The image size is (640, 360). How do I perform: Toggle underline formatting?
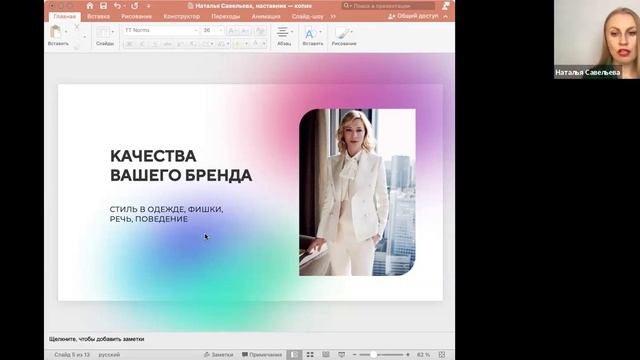point(155,44)
